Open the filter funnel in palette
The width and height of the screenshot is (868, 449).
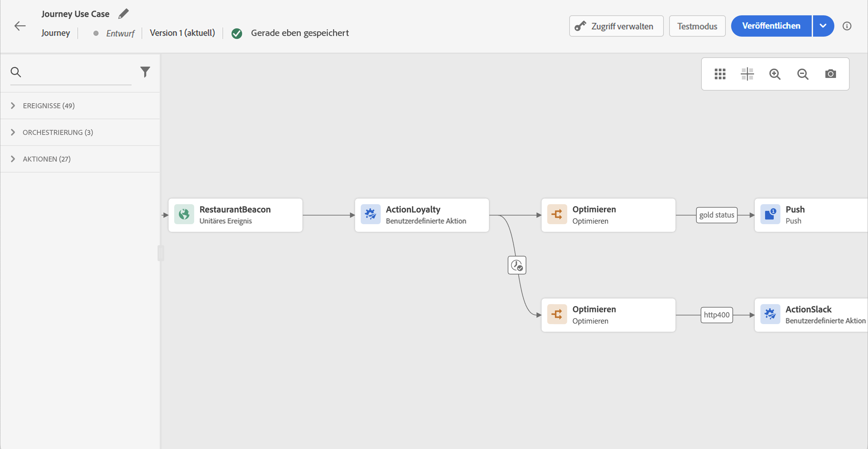(x=145, y=72)
